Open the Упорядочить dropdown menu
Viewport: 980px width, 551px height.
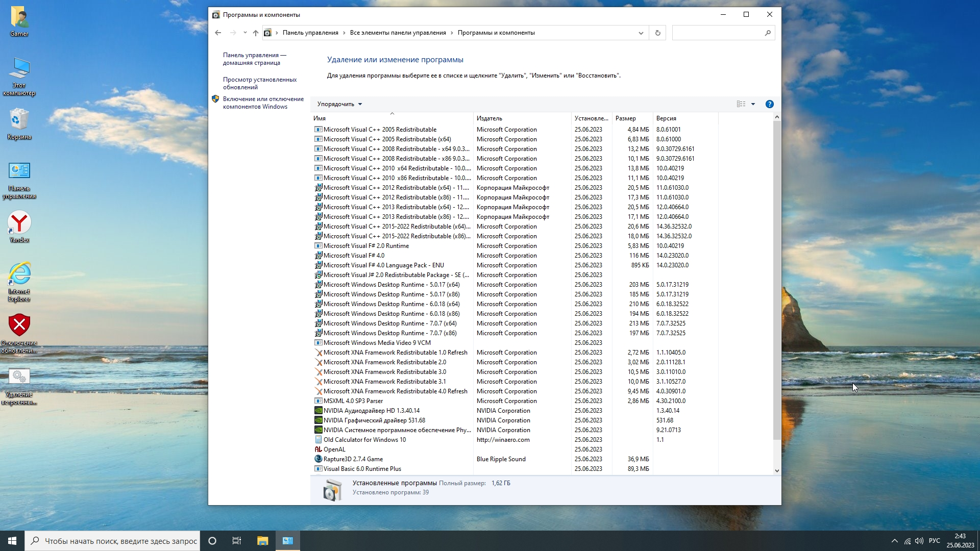(x=339, y=104)
